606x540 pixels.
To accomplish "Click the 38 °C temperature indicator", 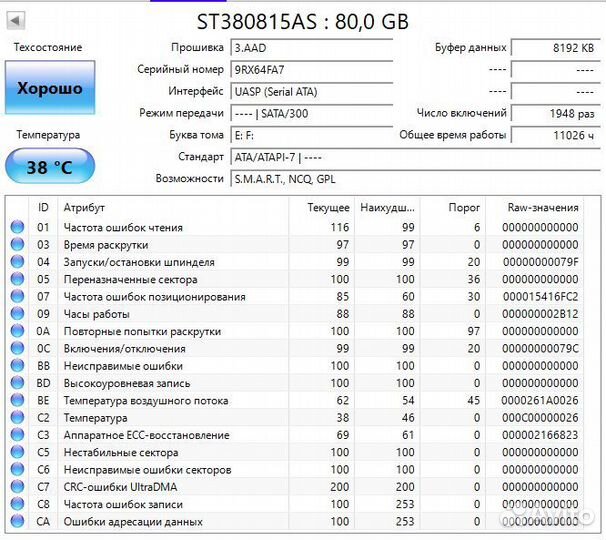I will [x=50, y=167].
